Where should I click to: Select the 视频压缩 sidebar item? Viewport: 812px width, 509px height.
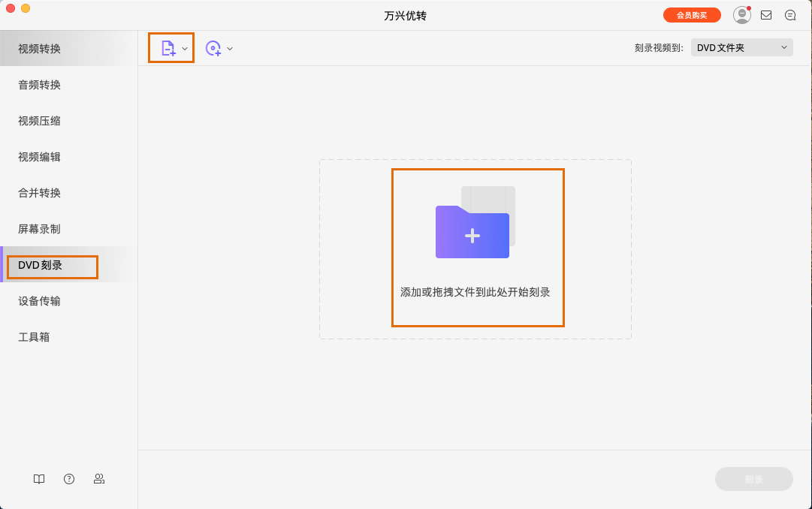tap(39, 120)
